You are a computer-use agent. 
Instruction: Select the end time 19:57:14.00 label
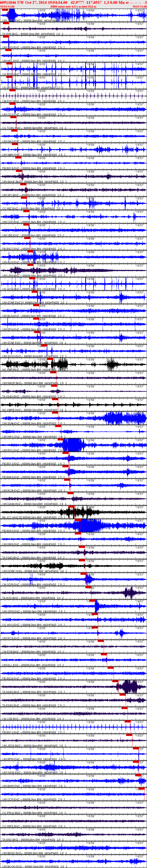[x=139, y=6]
